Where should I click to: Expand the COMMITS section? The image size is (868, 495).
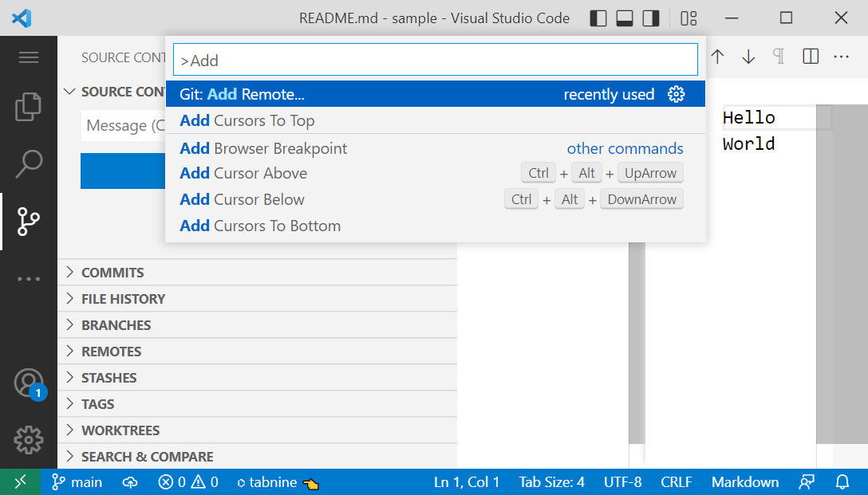click(x=112, y=272)
